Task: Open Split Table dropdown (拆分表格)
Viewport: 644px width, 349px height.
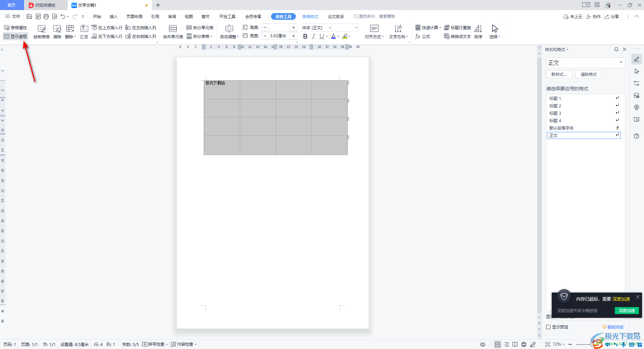Action: 200,36
